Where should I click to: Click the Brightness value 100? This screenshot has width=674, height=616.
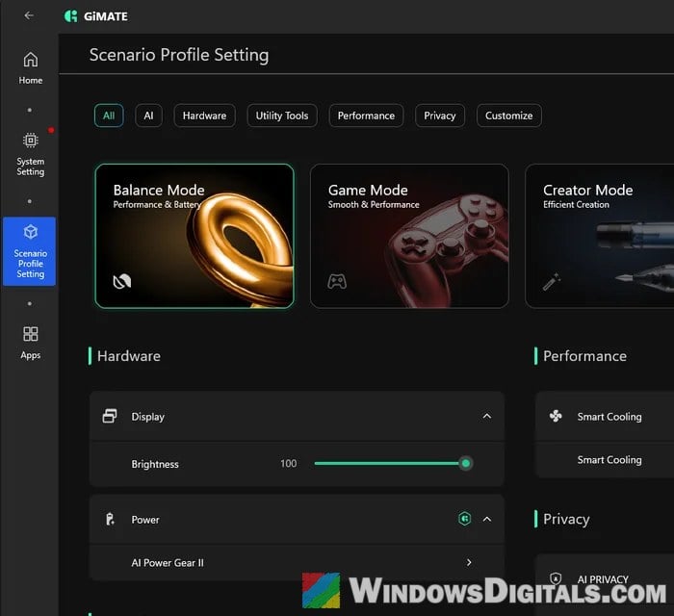click(289, 464)
